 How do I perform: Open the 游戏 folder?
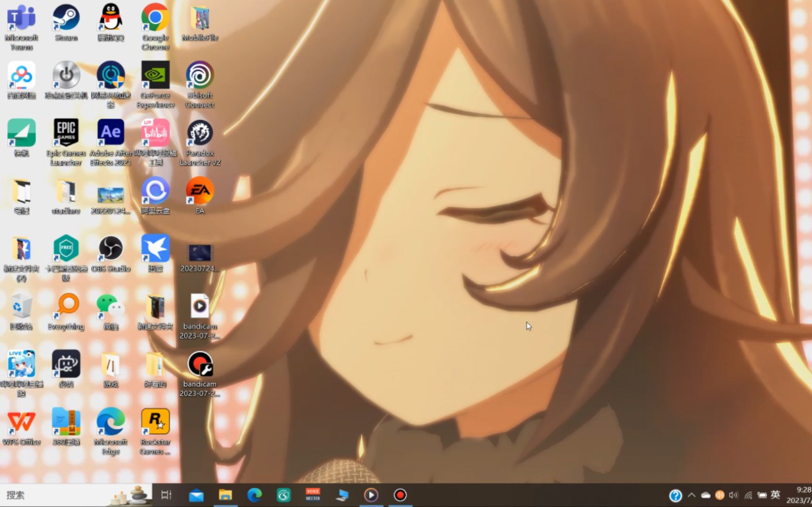111,369
